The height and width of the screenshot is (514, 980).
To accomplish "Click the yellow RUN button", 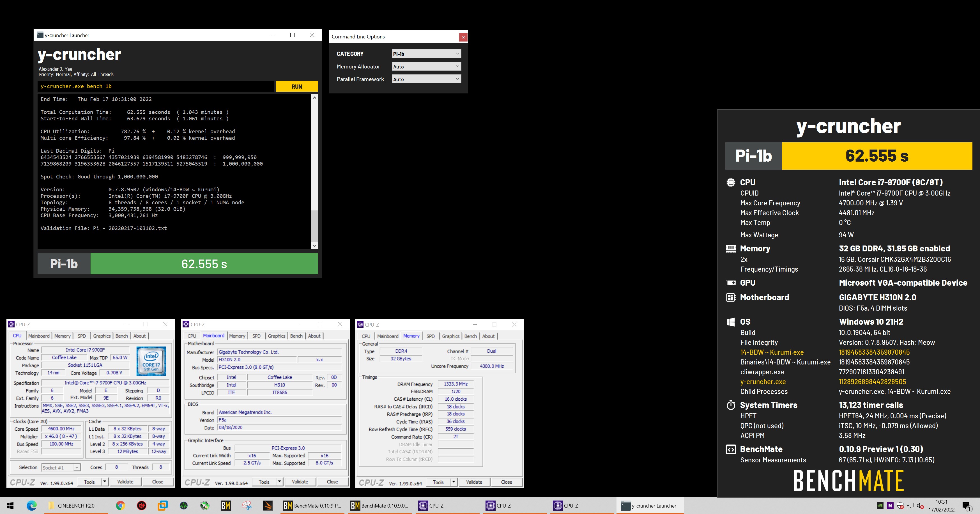I will coord(297,86).
